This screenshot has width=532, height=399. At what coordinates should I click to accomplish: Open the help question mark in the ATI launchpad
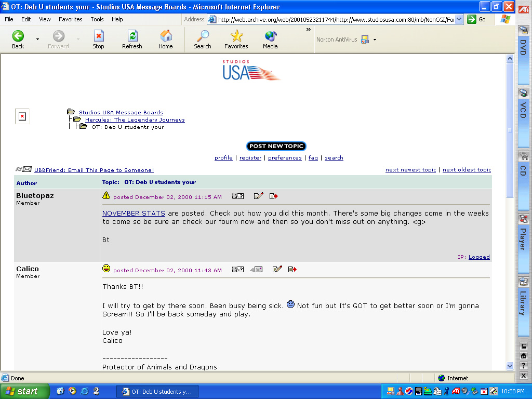(x=524, y=366)
